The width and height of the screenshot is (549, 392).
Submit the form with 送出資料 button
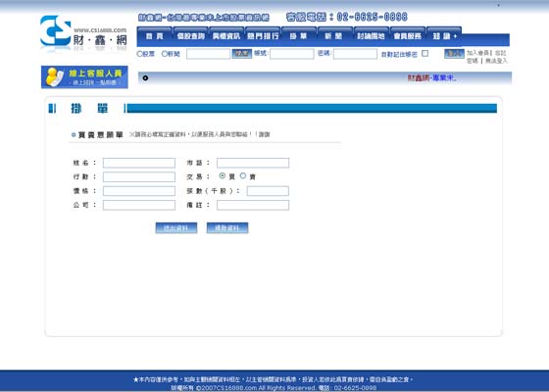(x=176, y=228)
